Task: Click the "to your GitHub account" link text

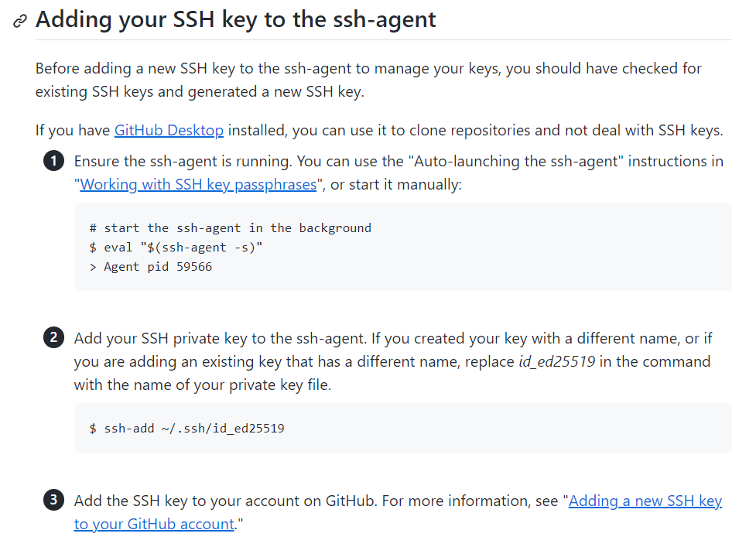Action: tap(154, 525)
